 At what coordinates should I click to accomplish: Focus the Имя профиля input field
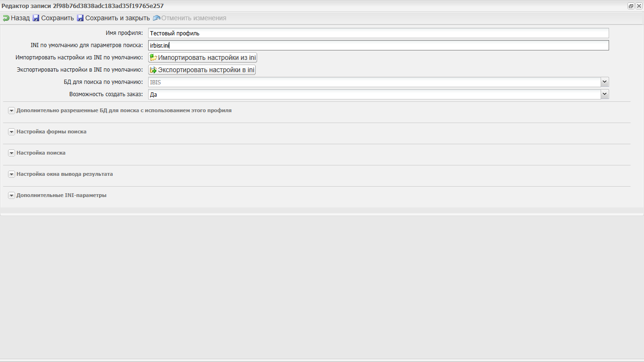[378, 33]
